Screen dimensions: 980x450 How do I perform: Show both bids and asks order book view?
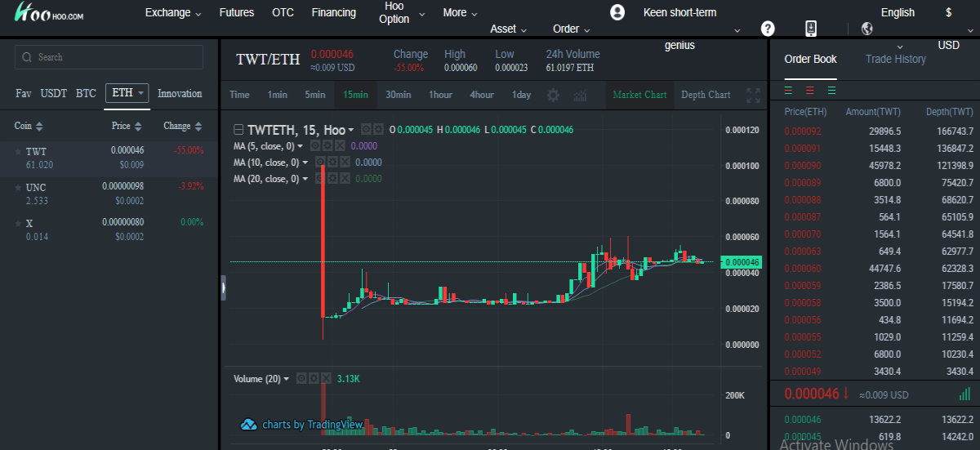pos(789,90)
